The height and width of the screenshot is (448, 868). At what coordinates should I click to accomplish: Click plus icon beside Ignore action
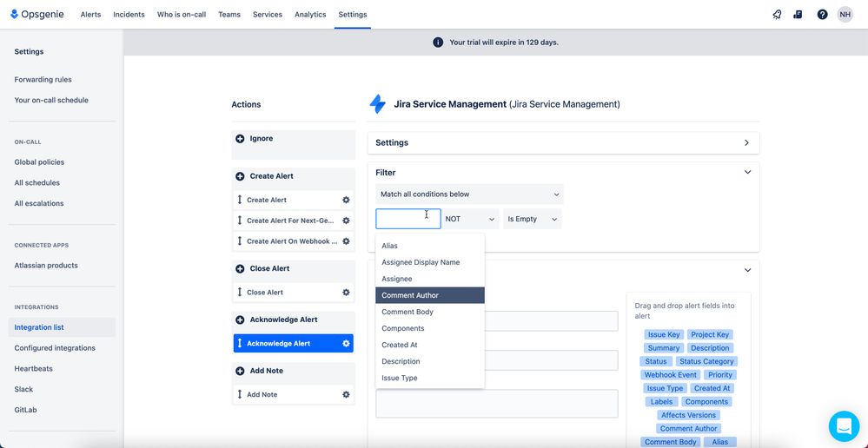click(240, 139)
